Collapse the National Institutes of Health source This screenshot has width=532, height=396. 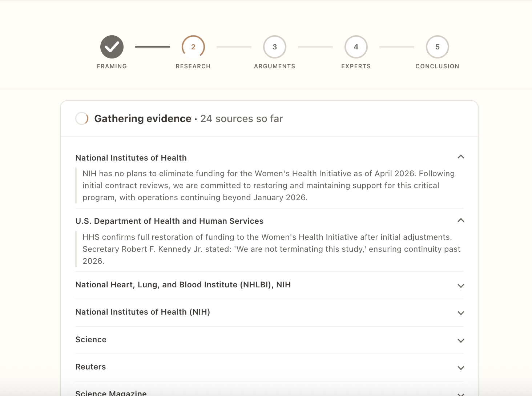pyautogui.click(x=461, y=157)
